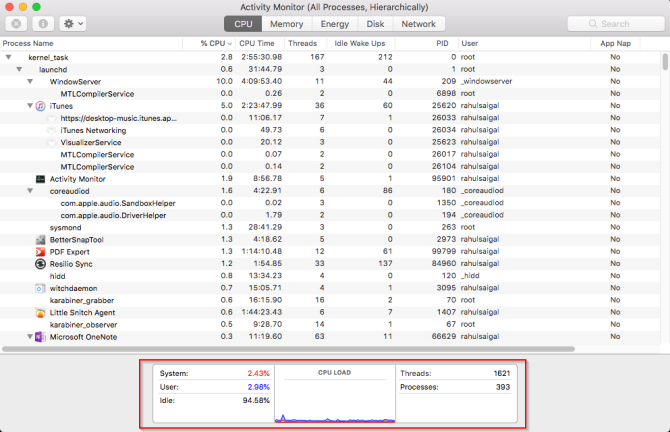Screen dimensions: 670x432
Task: Click Idle 94.58% value
Action: click(x=256, y=401)
